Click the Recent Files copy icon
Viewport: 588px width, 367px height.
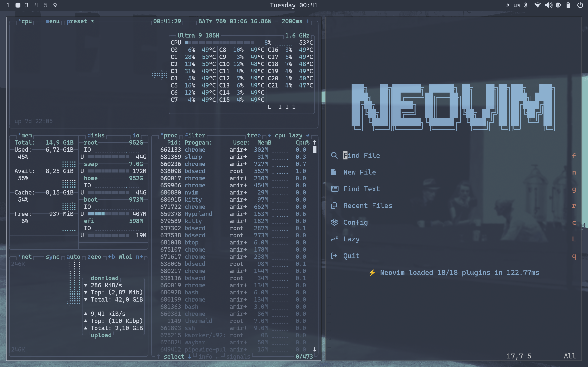click(x=334, y=206)
